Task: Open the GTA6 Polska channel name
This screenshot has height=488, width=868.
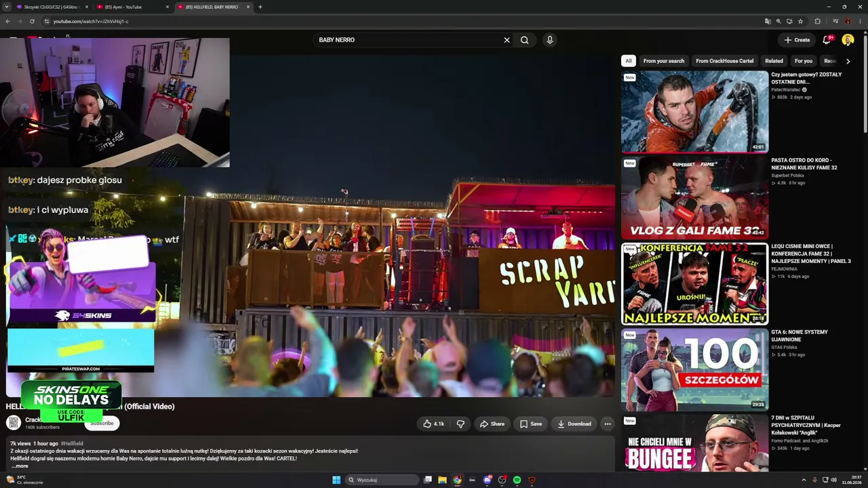Action: [x=784, y=347]
